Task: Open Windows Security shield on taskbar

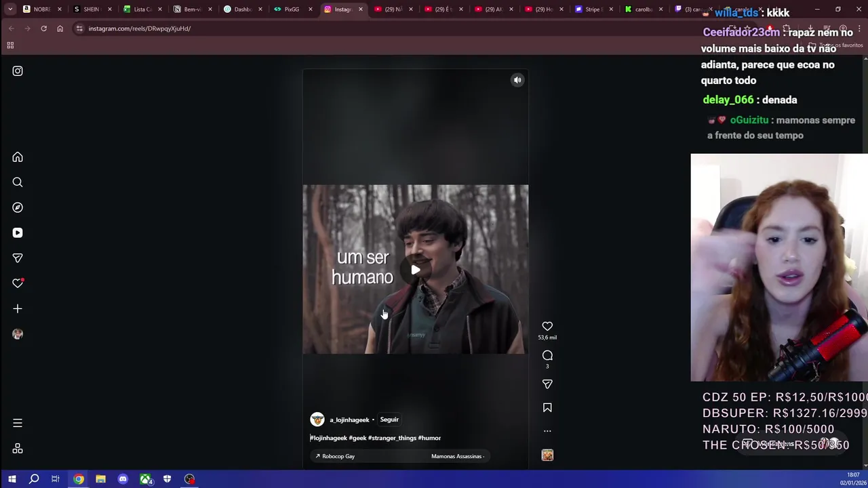Action: click(x=167, y=479)
